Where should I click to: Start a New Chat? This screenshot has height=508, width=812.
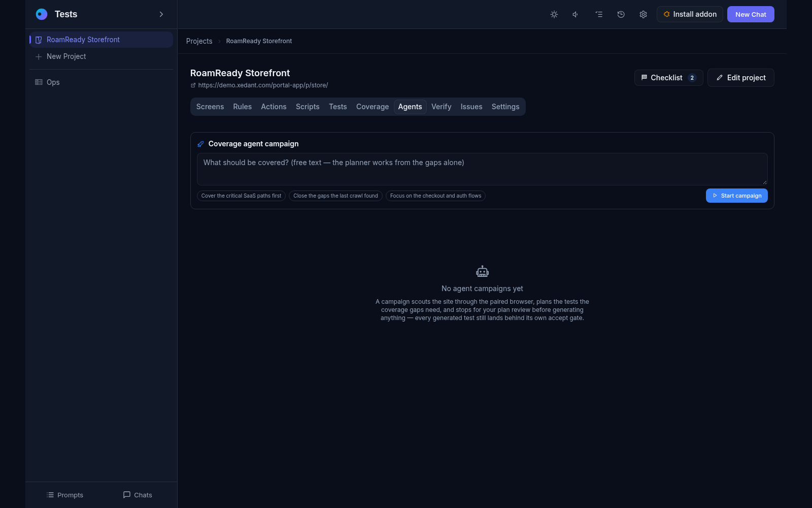[751, 14]
